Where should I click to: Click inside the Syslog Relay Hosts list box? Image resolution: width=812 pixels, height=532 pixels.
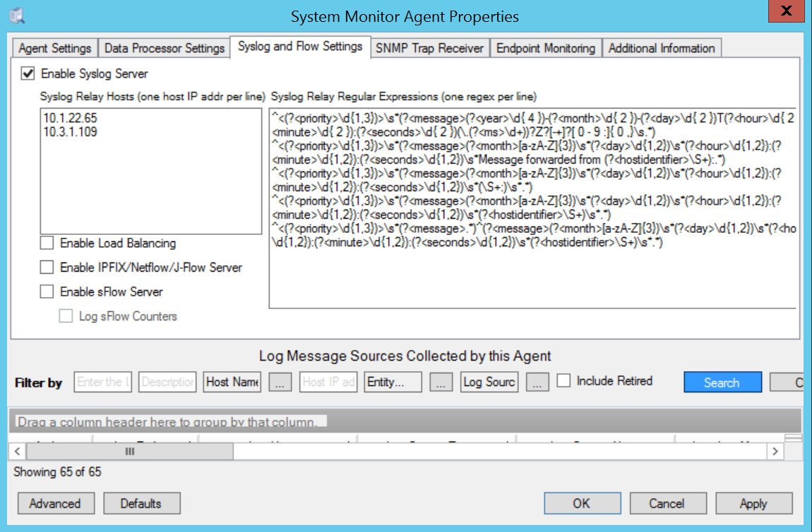(x=153, y=183)
